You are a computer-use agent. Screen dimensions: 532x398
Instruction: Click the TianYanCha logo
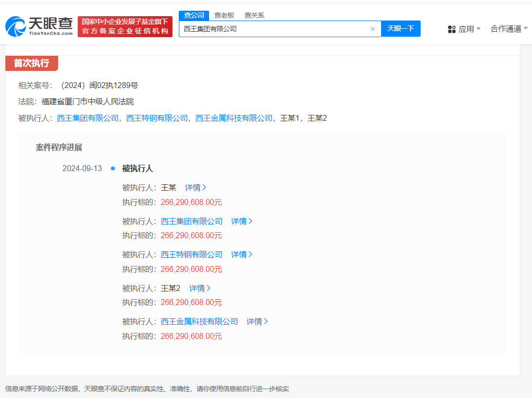pos(39,26)
